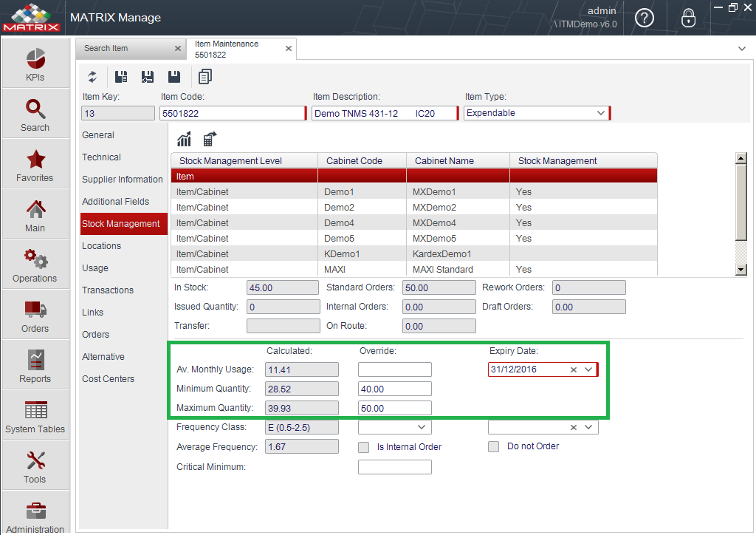Open the Orders section in item menu

(x=95, y=335)
